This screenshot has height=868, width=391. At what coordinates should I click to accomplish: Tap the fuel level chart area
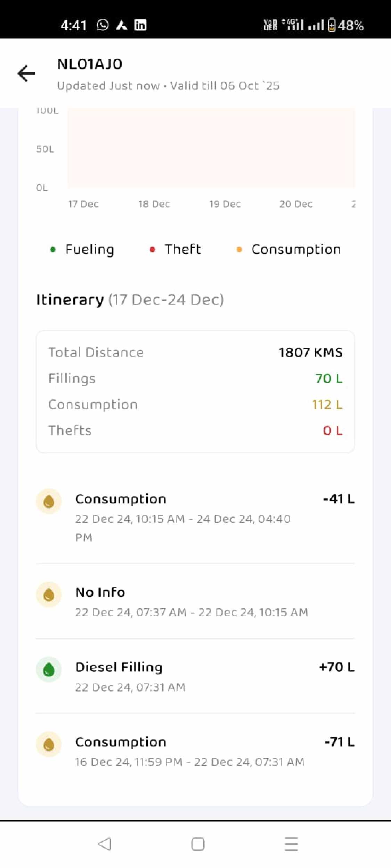coord(211,149)
